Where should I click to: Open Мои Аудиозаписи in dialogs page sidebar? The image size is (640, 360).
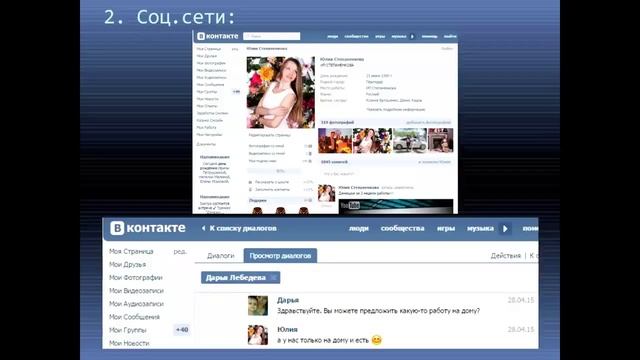(x=136, y=304)
